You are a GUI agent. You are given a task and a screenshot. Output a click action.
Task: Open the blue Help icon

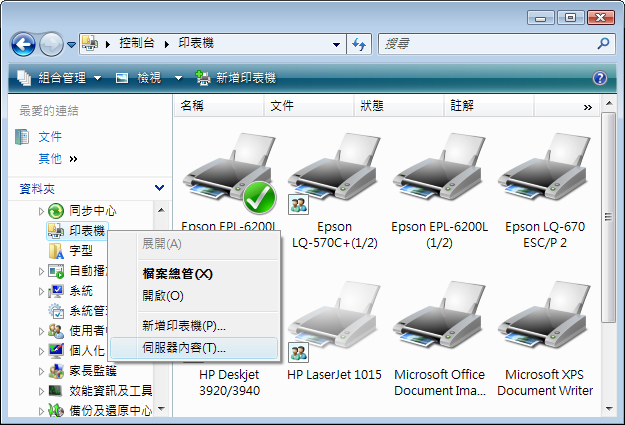[x=600, y=78]
